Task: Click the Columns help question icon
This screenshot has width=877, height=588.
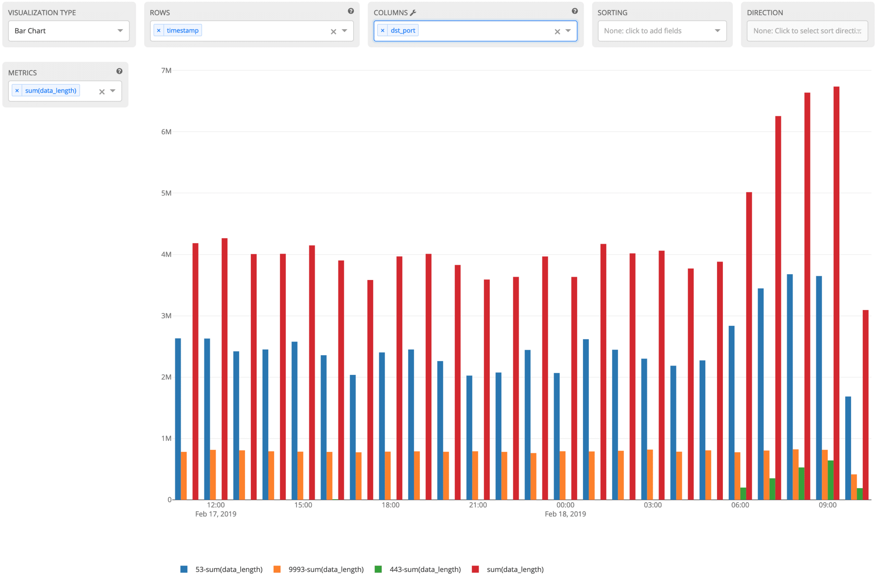Action: [x=575, y=11]
